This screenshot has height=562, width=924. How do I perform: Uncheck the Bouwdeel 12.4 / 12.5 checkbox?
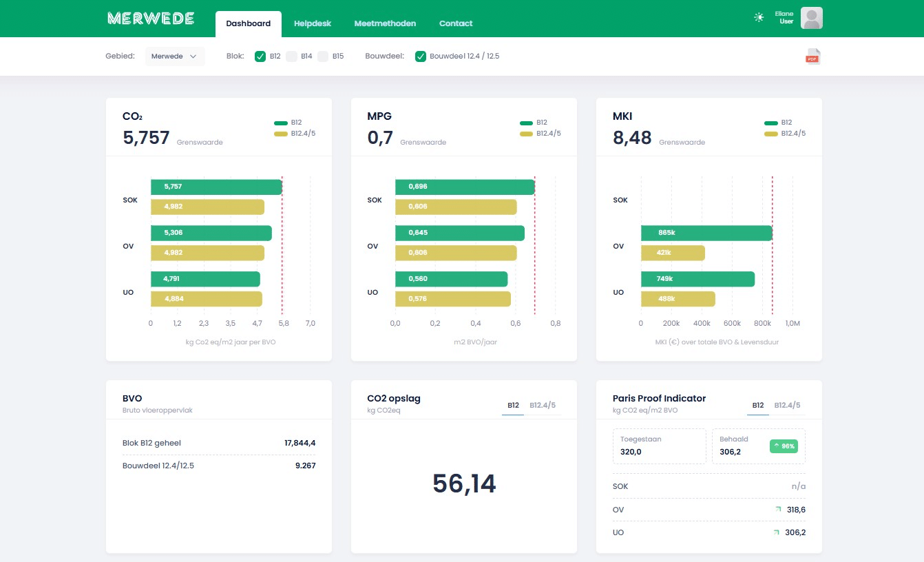(x=421, y=56)
